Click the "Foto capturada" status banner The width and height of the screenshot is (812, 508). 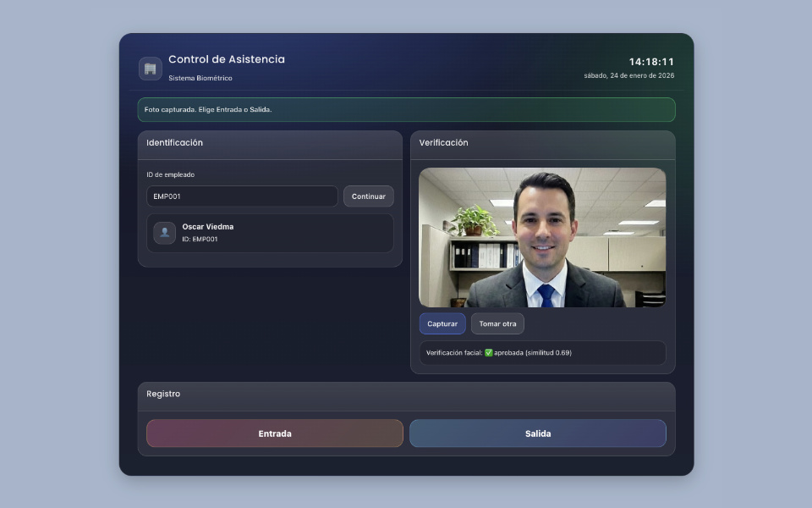pos(406,110)
